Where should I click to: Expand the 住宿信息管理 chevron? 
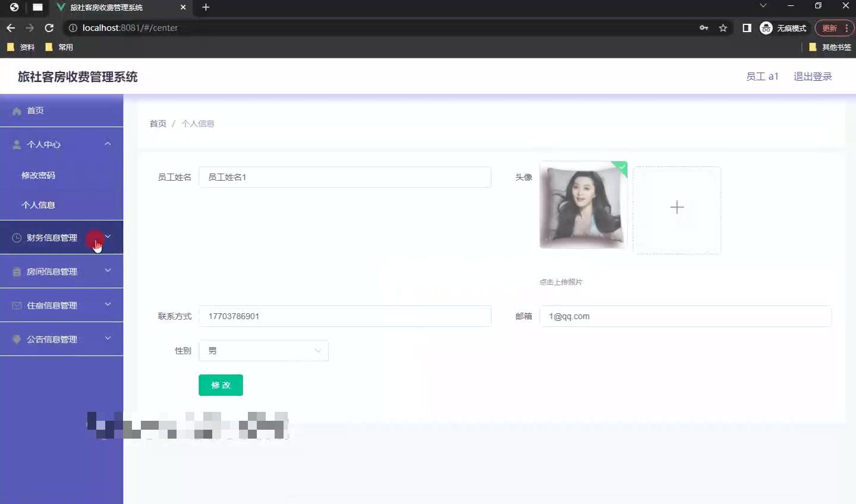[x=108, y=305]
